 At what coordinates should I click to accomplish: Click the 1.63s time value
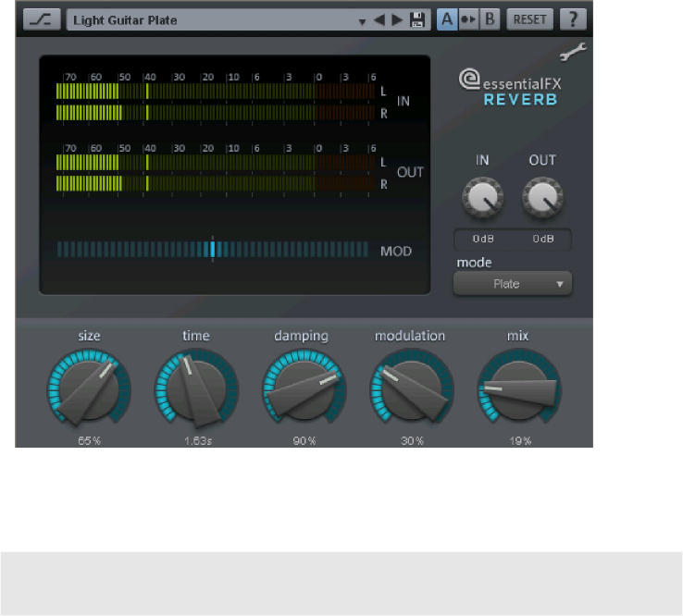tap(198, 440)
